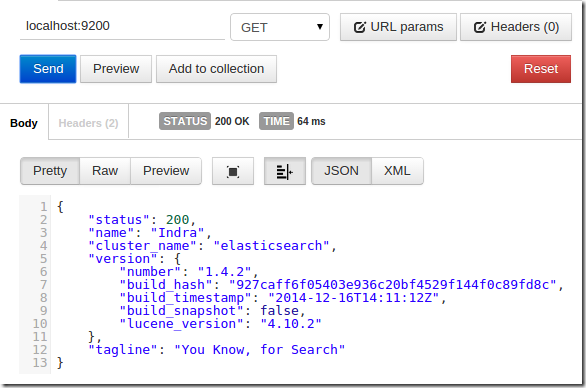The height and width of the screenshot is (388, 586).
Task: Click the "status": 200 line
Action: point(142,220)
